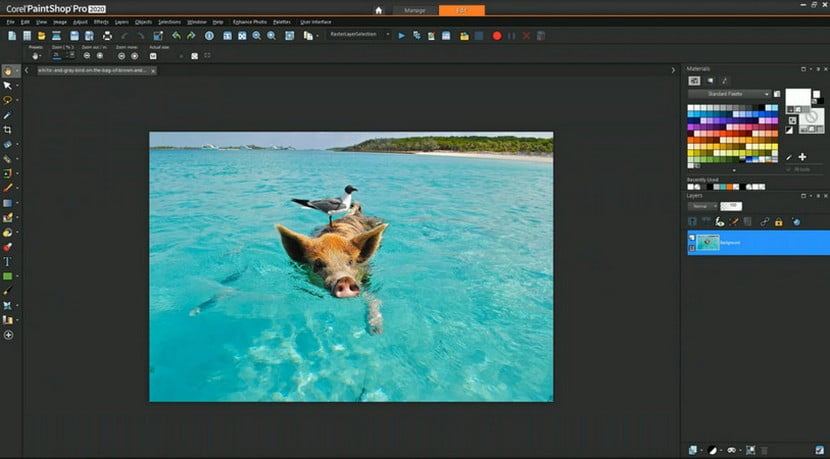Select the Red Eye tool

pos(7,247)
